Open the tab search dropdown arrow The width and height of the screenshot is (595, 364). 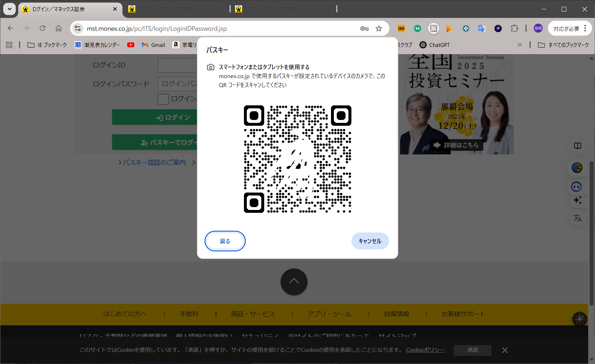[x=10, y=9]
